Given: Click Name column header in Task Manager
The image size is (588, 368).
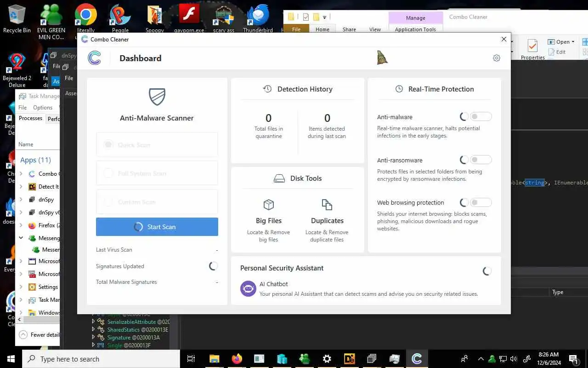Looking at the screenshot, I should coord(26,144).
